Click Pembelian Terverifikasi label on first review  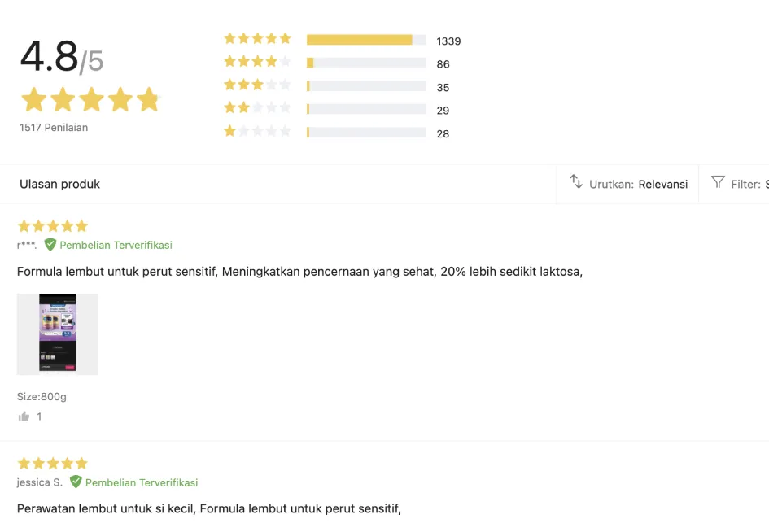(x=116, y=245)
